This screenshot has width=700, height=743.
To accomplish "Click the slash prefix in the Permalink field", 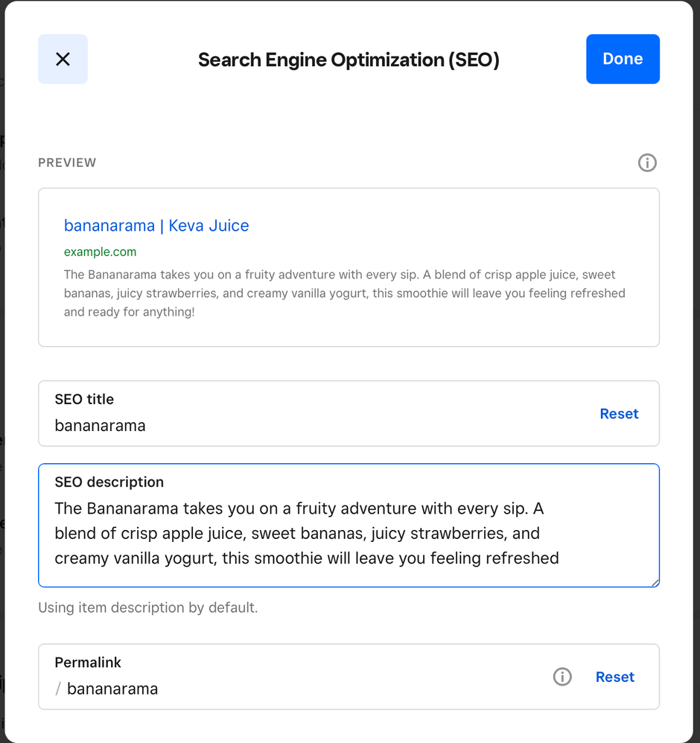I will click(58, 689).
